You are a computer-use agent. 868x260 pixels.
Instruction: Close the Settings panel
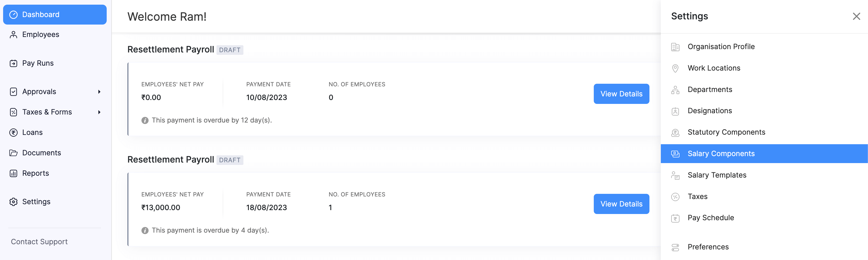click(857, 16)
